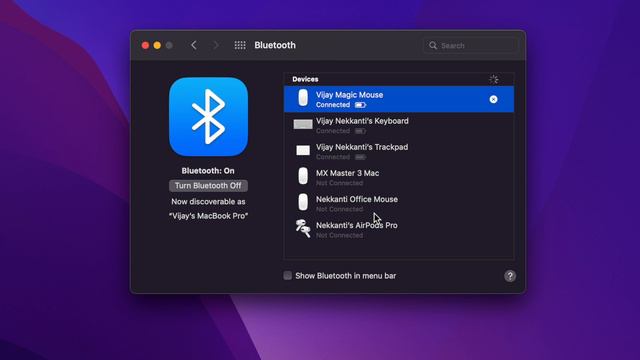Click the forward navigation chevron

(216, 45)
